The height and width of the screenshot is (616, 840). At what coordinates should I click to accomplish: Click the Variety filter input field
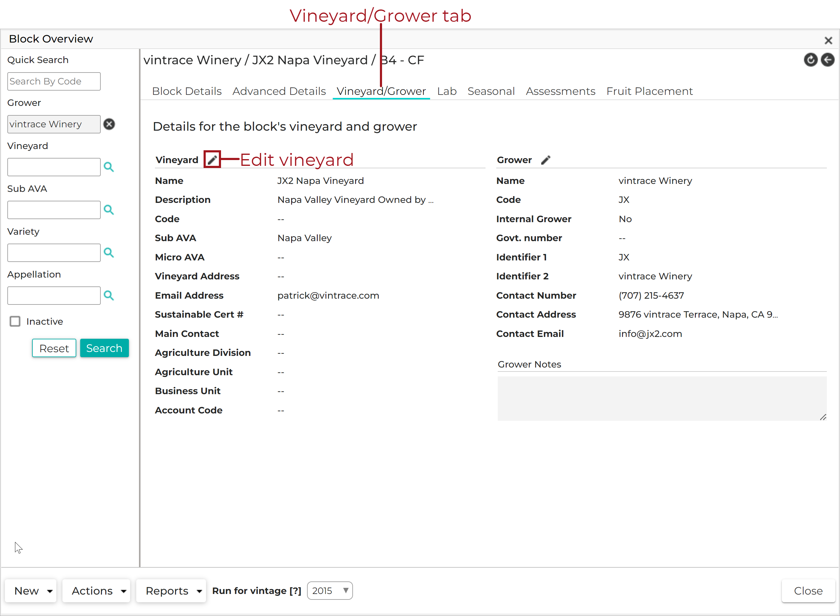[54, 253]
